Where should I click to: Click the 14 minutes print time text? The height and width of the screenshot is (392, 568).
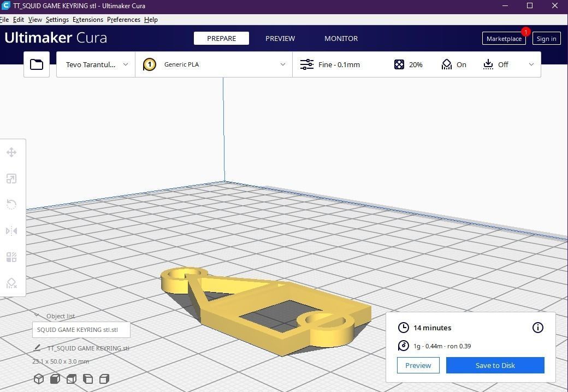[x=432, y=328]
